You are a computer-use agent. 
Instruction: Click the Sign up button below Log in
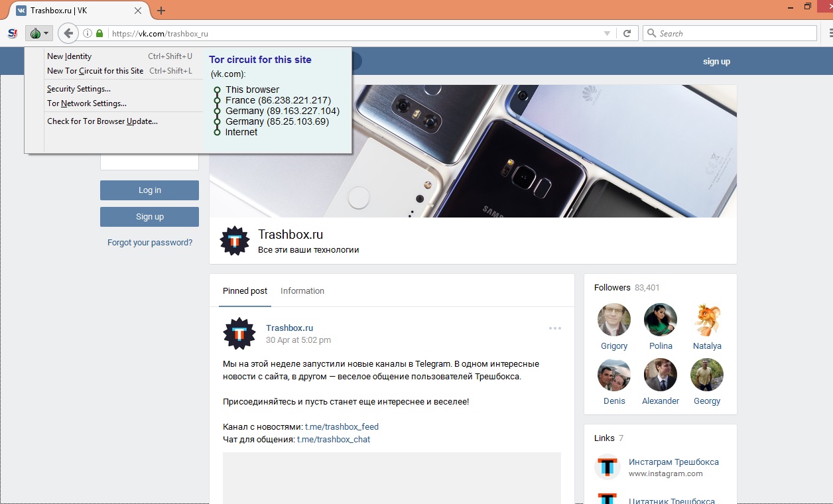point(149,217)
